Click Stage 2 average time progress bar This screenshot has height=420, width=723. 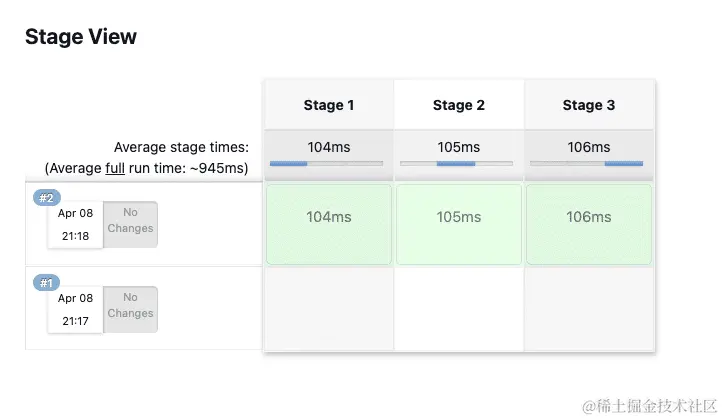click(456, 163)
